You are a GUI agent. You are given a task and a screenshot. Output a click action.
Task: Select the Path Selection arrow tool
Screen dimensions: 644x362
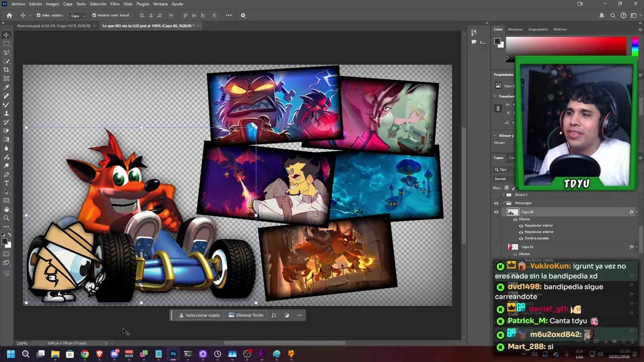(7, 192)
